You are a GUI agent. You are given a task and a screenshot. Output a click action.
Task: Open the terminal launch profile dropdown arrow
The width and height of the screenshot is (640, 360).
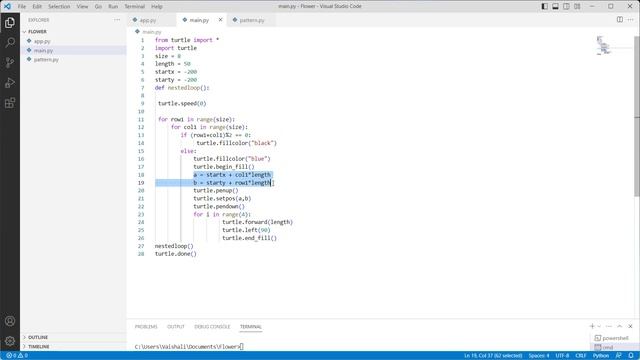(x=599, y=326)
